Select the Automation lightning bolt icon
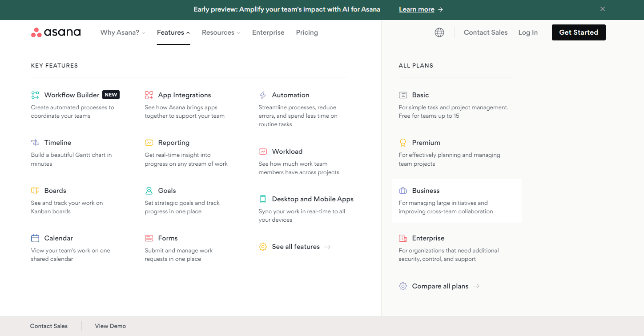The height and width of the screenshot is (336, 644). pos(263,95)
